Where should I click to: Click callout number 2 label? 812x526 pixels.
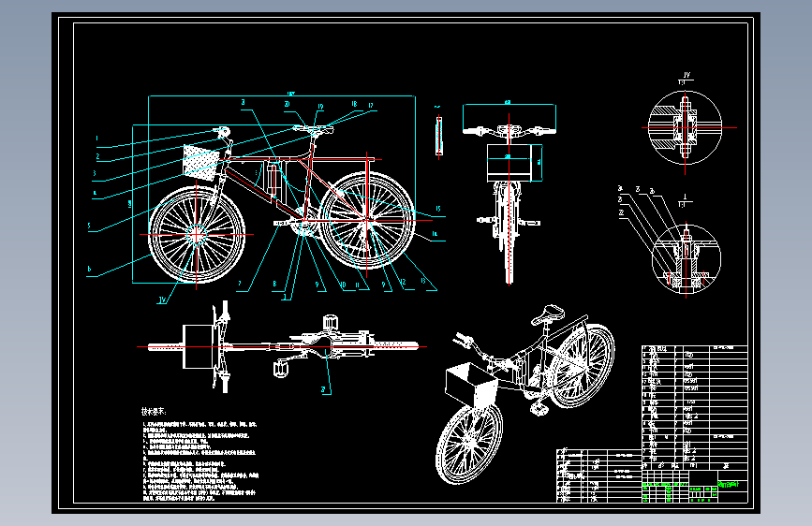(97, 155)
